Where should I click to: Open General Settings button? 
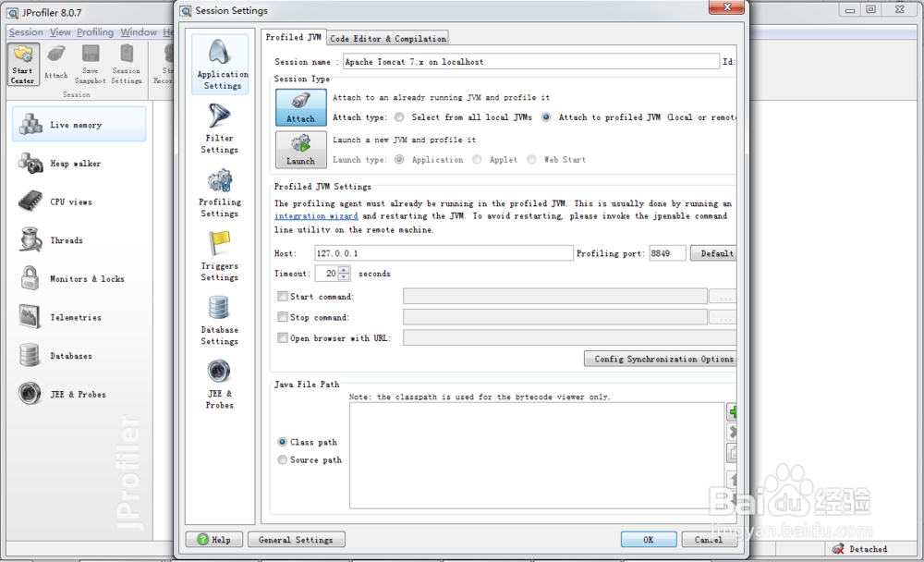296,540
